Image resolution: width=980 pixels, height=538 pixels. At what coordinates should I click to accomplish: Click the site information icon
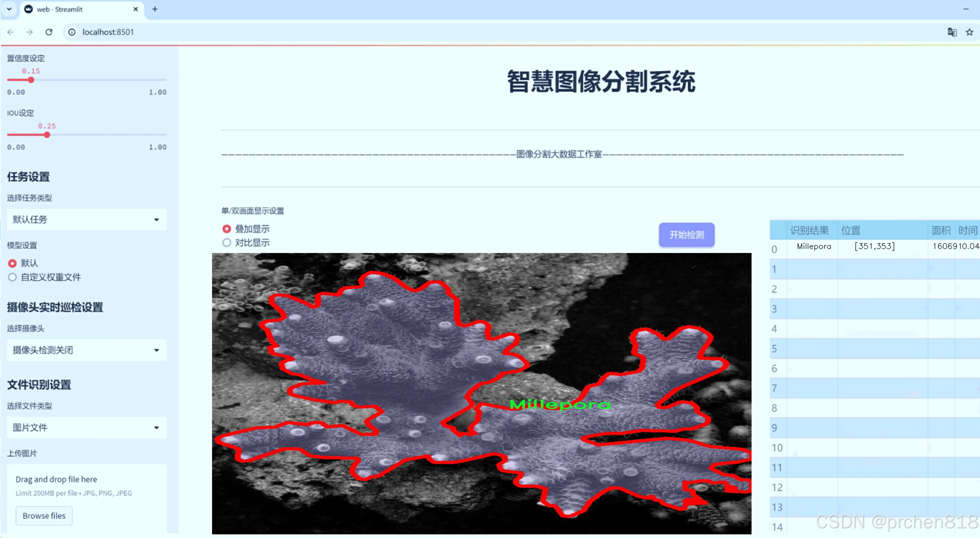pyautogui.click(x=72, y=32)
